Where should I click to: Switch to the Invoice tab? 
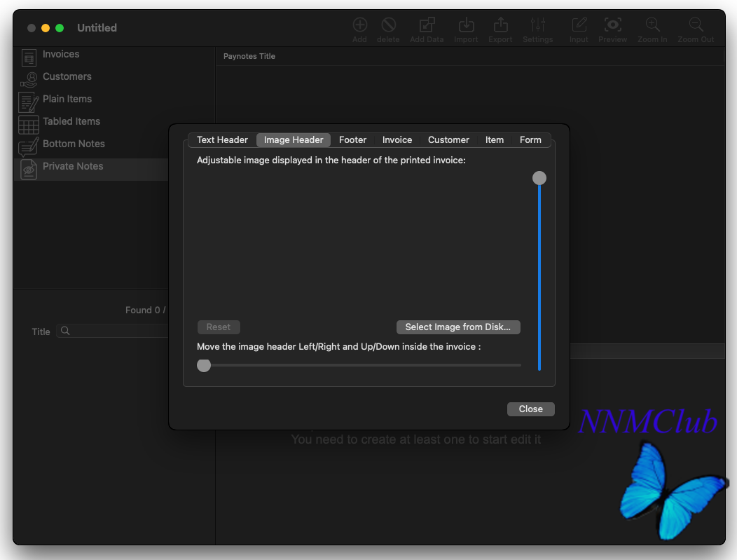397,139
